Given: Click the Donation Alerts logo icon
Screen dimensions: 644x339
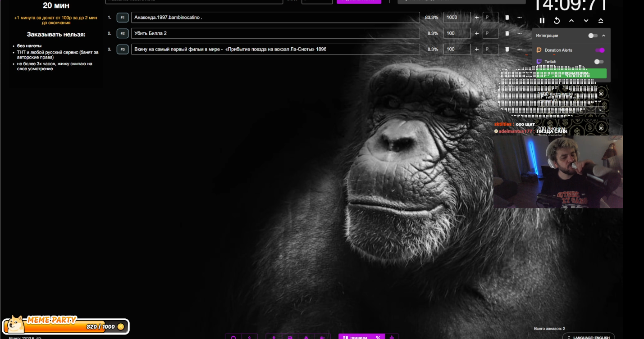Looking at the screenshot, I should (x=539, y=50).
